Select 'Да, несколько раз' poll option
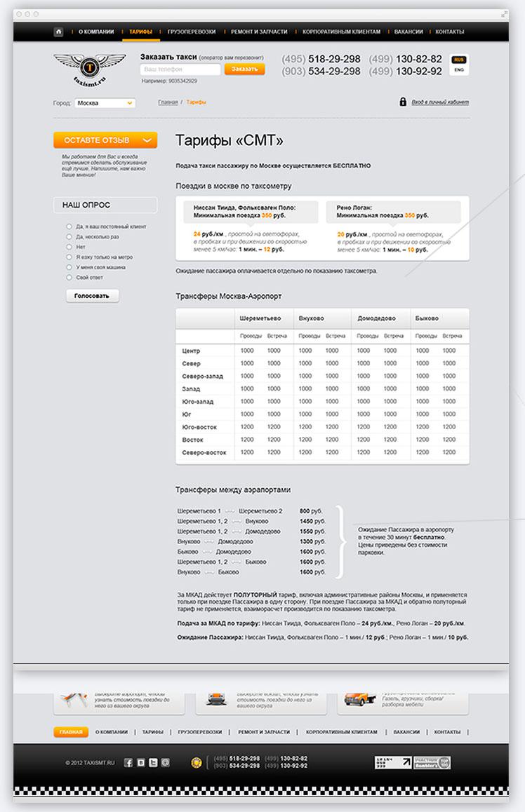Viewport: 525px width, 812px height. 69,237
